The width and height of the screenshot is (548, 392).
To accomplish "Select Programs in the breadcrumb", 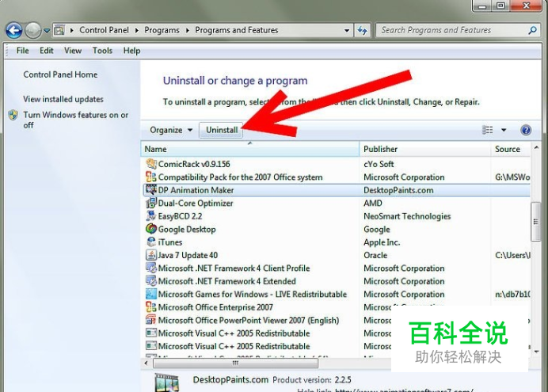I will point(162,30).
